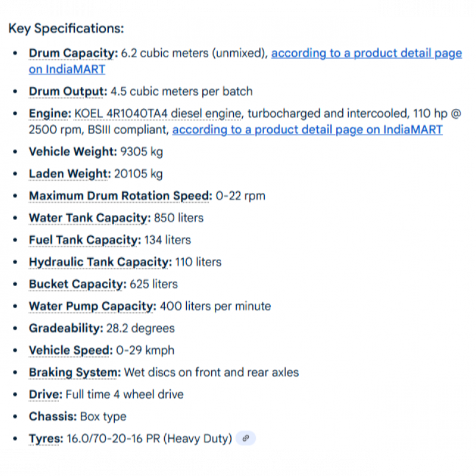Viewport: 476px width, 476px height.
Task: Select the Bucket Capacity term
Action: (77, 284)
